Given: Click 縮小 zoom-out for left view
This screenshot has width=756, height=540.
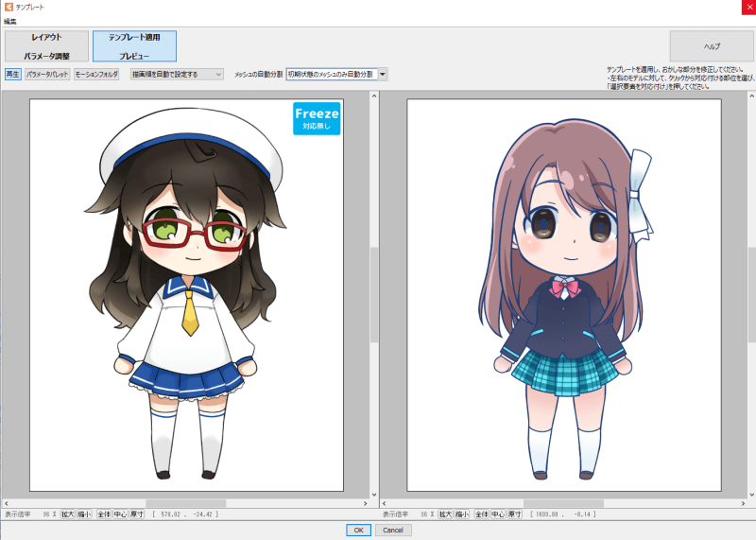Looking at the screenshot, I should click(x=84, y=514).
